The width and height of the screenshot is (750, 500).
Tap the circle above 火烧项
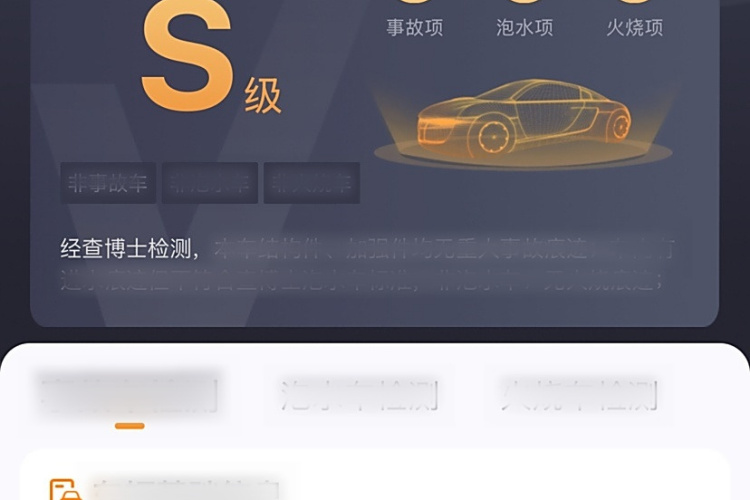tap(634, 2)
